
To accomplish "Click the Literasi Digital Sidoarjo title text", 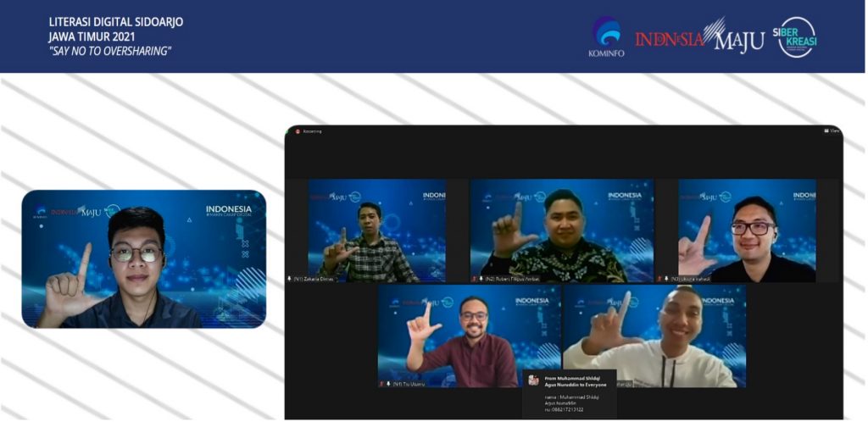I will pyautogui.click(x=116, y=21).
